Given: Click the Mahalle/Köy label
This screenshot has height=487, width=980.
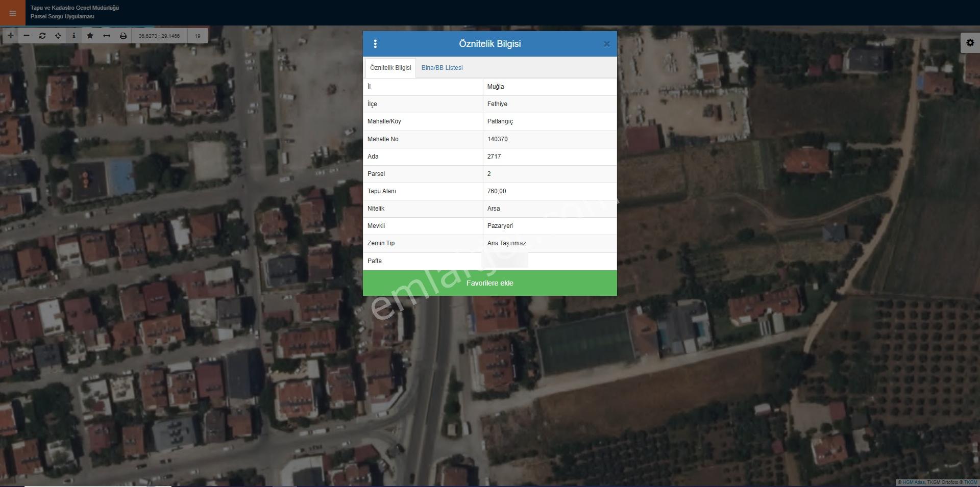Looking at the screenshot, I should point(384,121).
